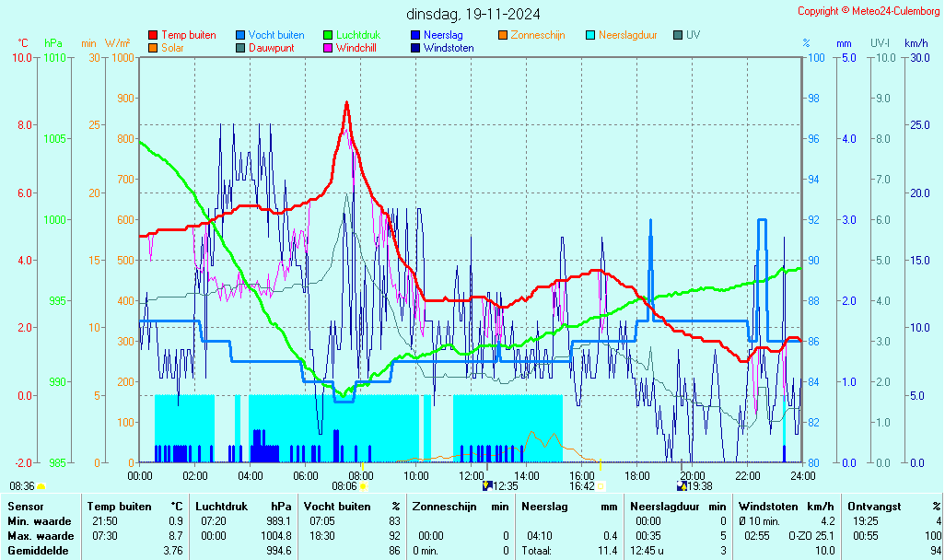Click the chart title dinsdag, 19-11-2024
945x560 pixels.
point(473,14)
